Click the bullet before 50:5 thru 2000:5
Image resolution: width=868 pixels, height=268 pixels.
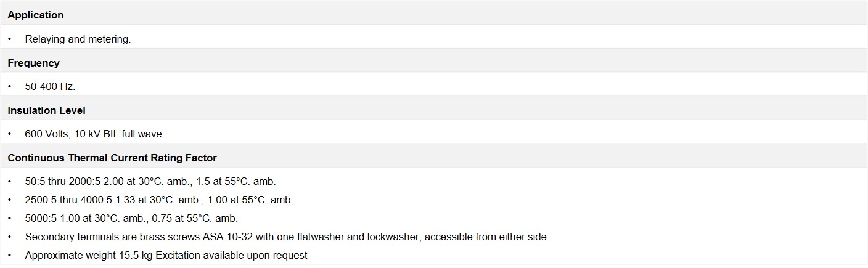coord(10,182)
